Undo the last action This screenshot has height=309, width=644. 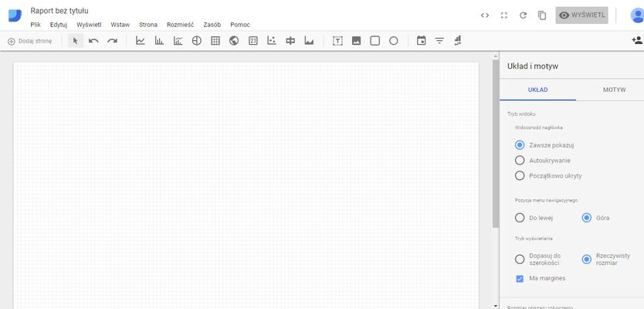(93, 41)
